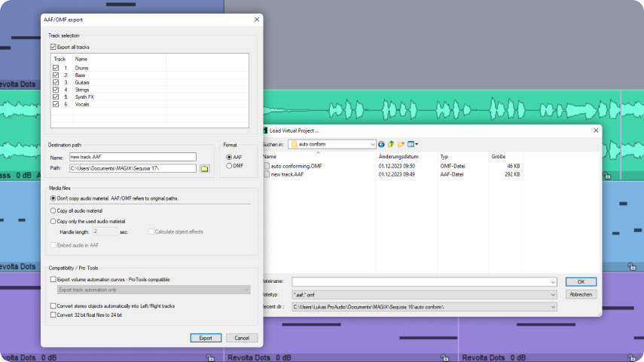644x362 pixels.
Task: Go up one folder level
Action: coord(391,144)
